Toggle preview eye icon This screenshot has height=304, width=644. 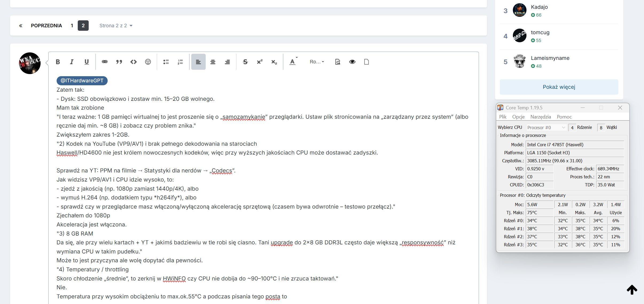pyautogui.click(x=352, y=62)
